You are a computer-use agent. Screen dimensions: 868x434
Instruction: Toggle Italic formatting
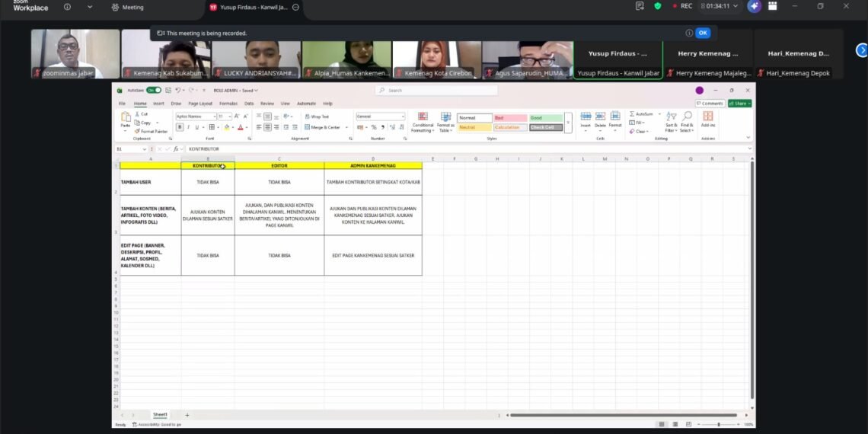point(188,127)
